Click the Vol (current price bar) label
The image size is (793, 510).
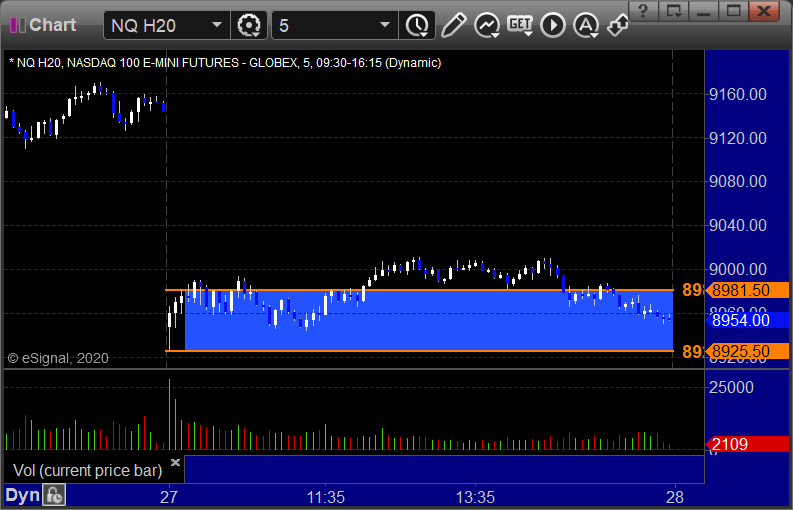[87, 471]
